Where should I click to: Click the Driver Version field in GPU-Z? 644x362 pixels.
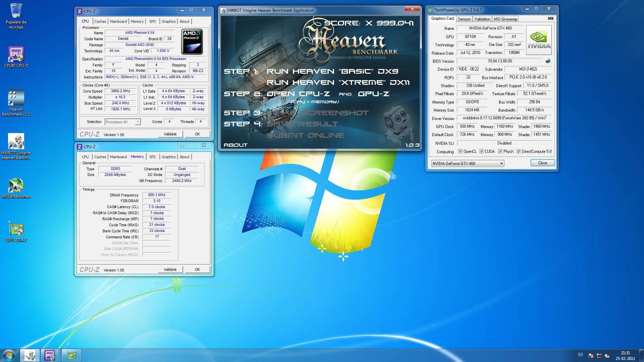point(505,118)
